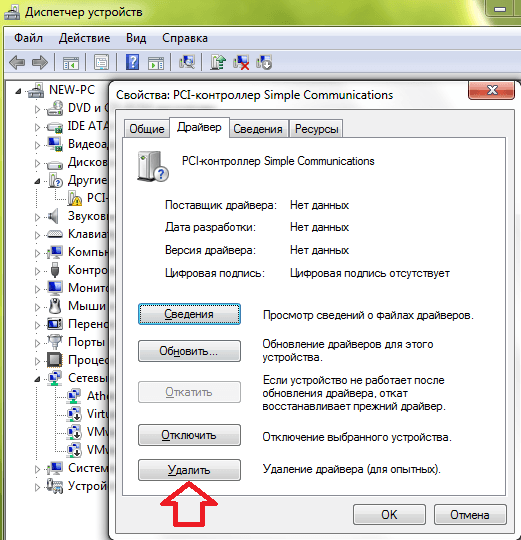Click the Удалить driver button
Image resolution: width=521 pixels, height=540 pixels.
(x=189, y=470)
